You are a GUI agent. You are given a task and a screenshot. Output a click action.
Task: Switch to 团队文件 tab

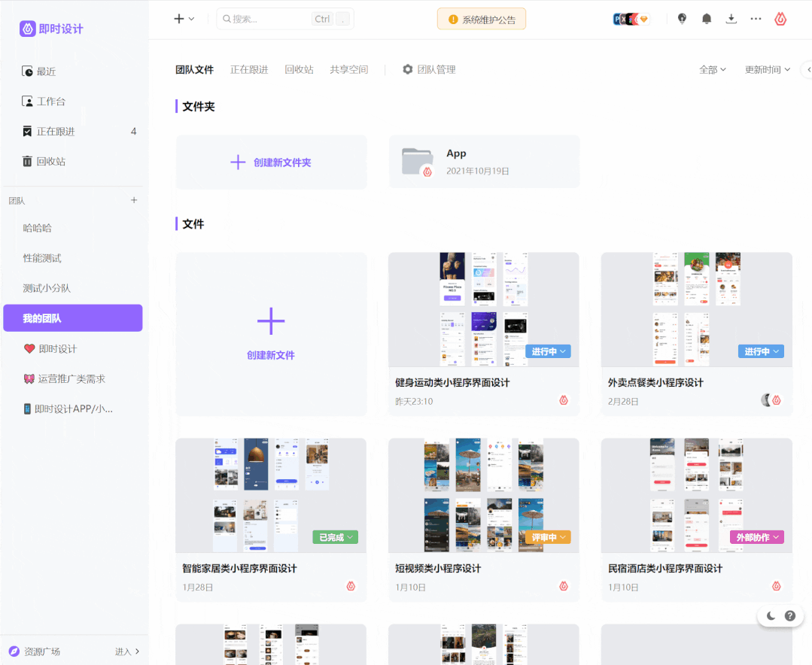tap(194, 69)
